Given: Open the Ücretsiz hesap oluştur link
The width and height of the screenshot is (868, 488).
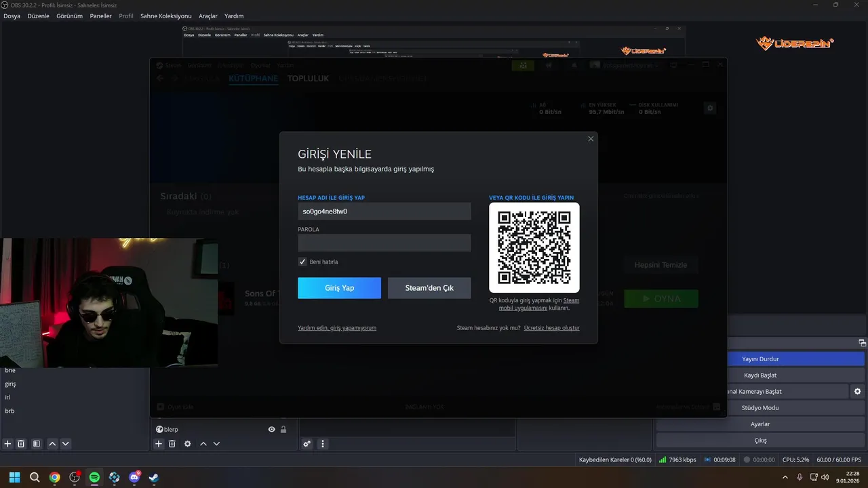Looking at the screenshot, I should point(551,328).
